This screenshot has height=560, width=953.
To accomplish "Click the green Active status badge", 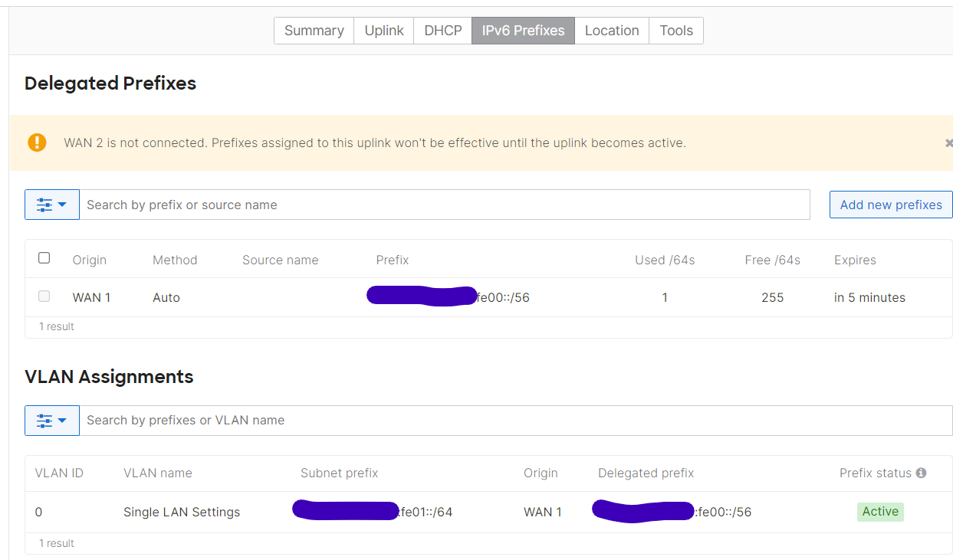I will point(880,512).
